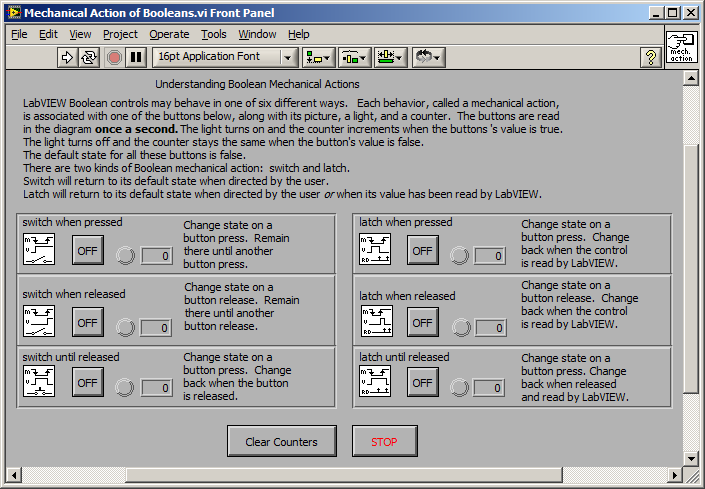Click the 'latch when released' label
The width and height of the screenshot is (705, 489).
click(x=407, y=296)
